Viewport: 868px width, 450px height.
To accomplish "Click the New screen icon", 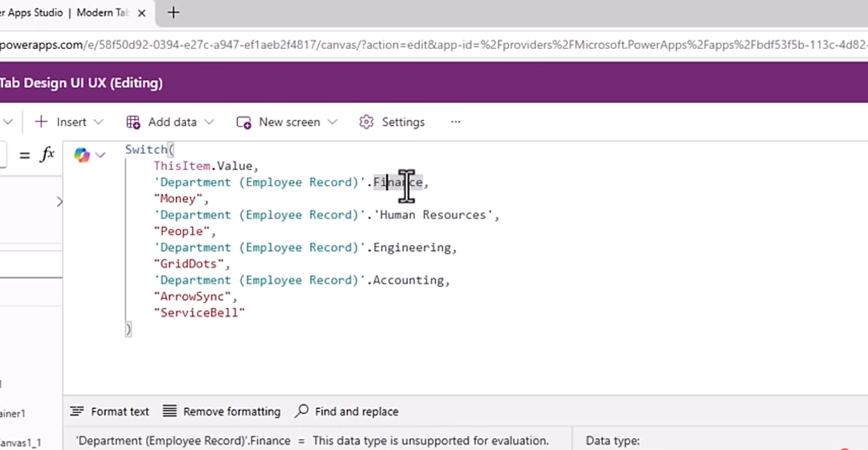I will [x=243, y=122].
